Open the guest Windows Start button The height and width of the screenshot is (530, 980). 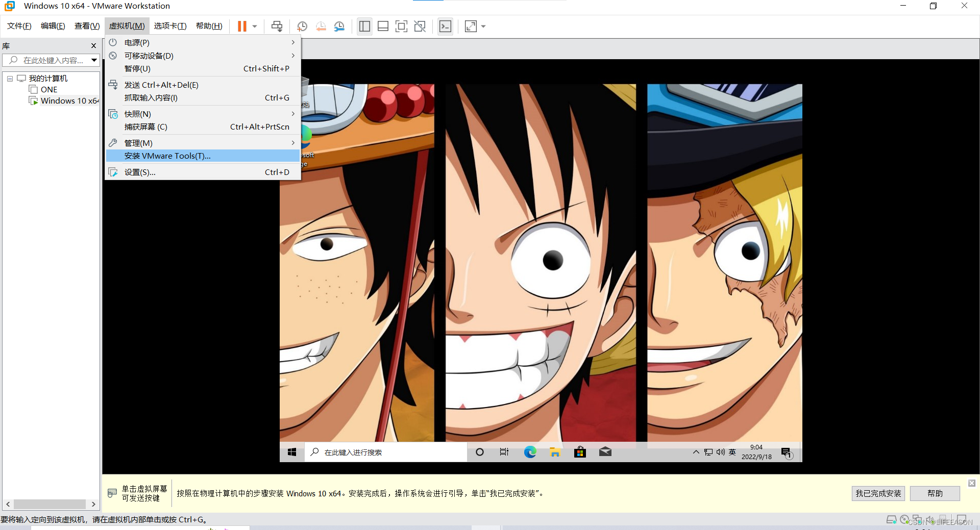292,452
